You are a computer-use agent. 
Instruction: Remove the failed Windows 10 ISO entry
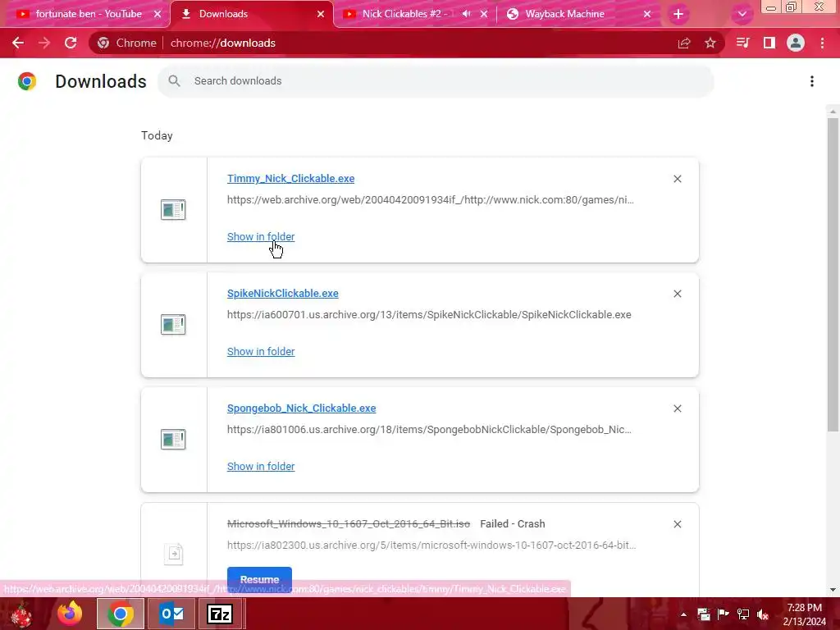click(x=678, y=524)
